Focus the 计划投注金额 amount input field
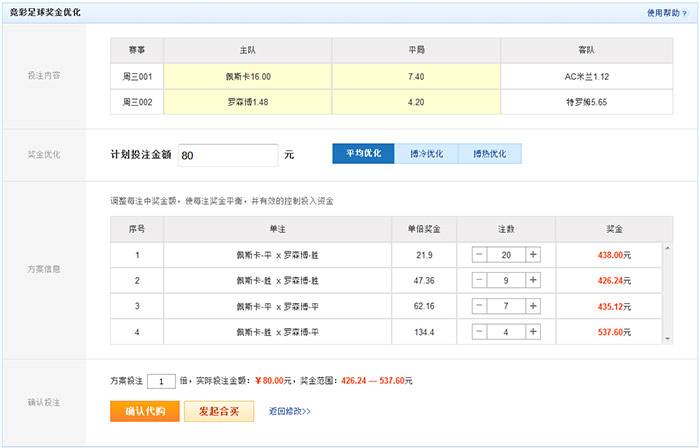 [227, 155]
